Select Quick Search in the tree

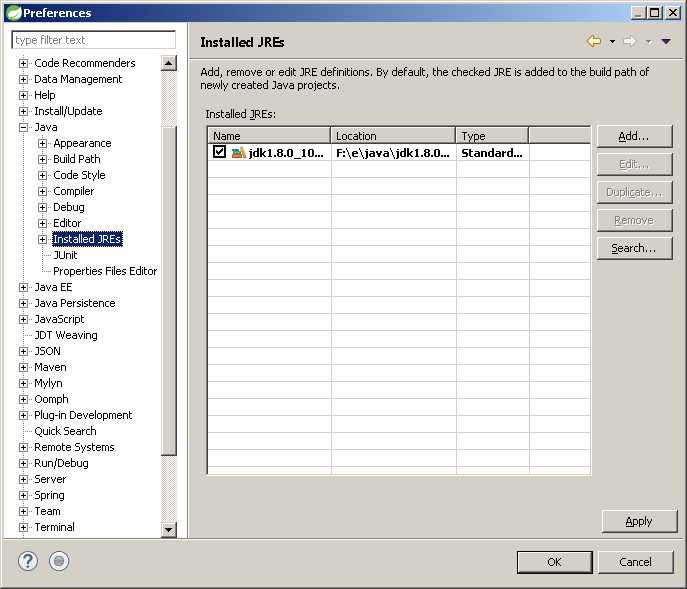(65, 431)
